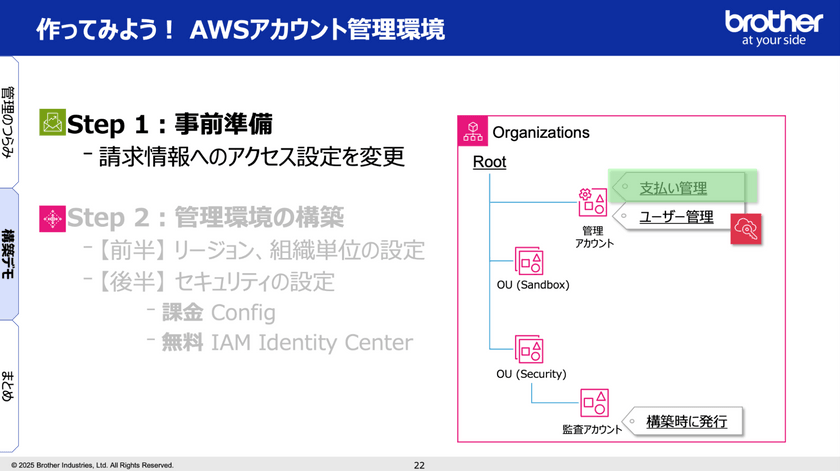Click the ユーザー管理 callout label
This screenshot has width=840, height=471.
point(676,215)
